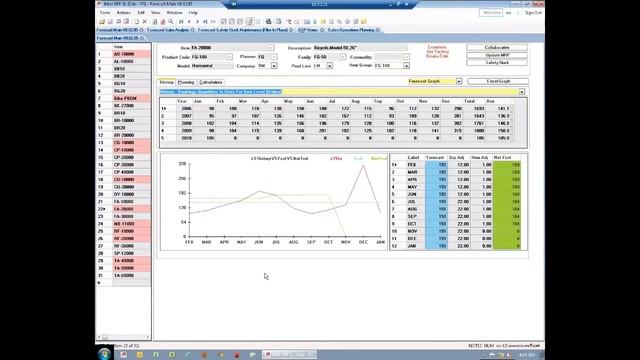Expand the Prod Line dropdown arrow

coord(329,66)
